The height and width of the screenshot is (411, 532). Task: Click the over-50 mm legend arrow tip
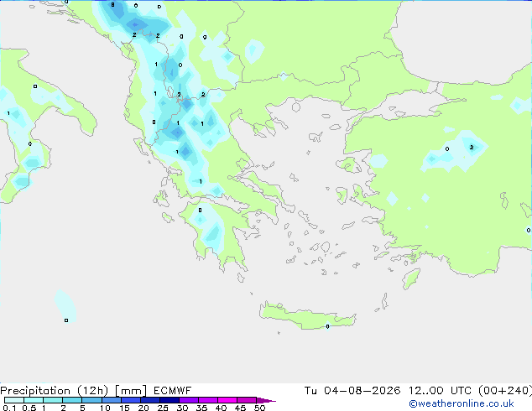[266, 400]
